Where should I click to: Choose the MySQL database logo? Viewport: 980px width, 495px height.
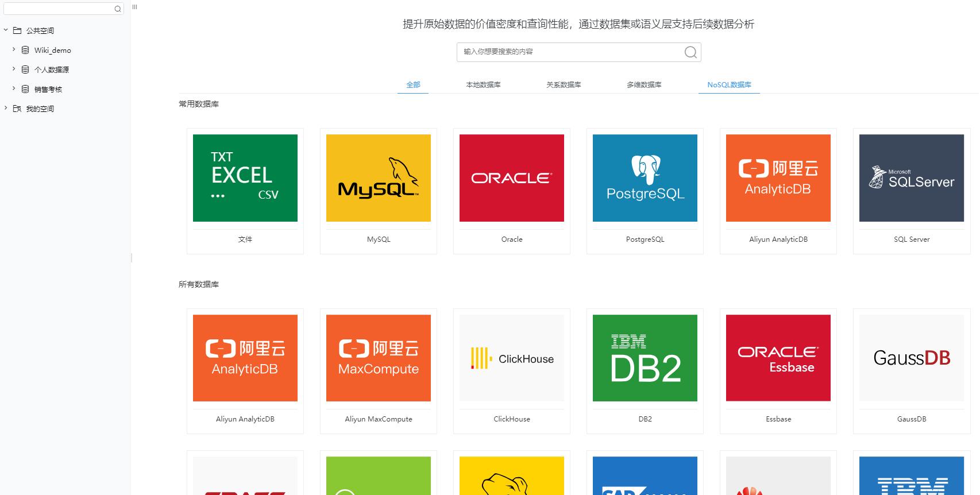[379, 178]
